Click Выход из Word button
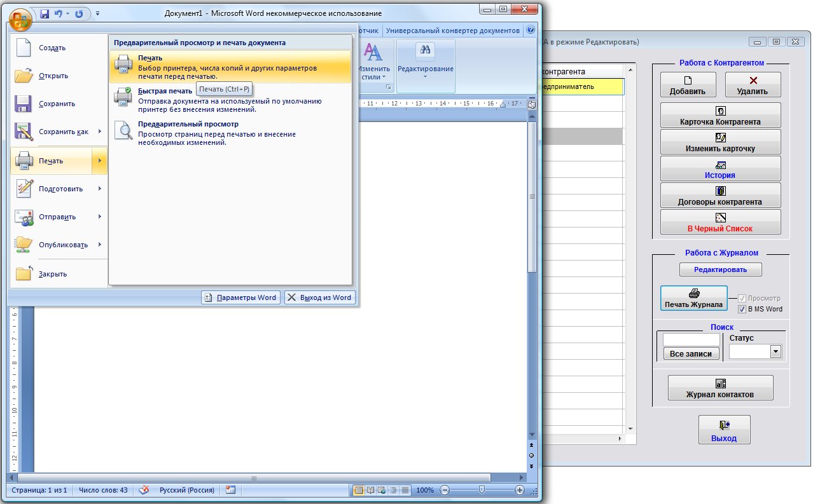 point(319,297)
